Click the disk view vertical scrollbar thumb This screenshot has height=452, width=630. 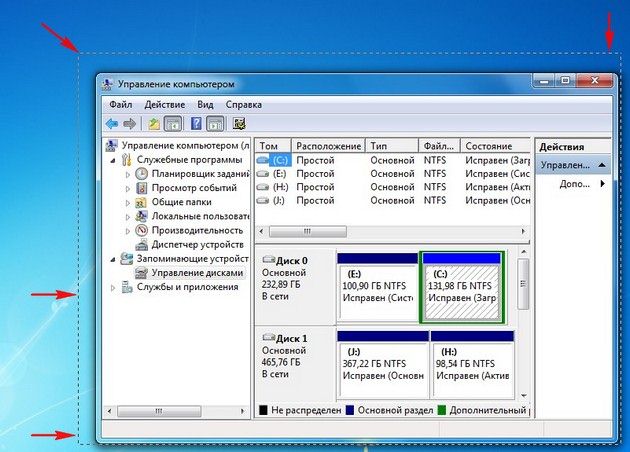[x=524, y=284]
